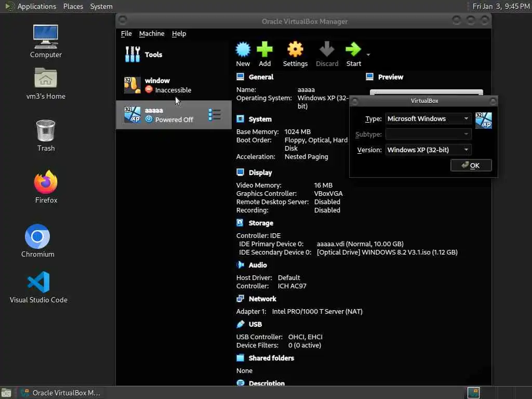This screenshot has width=532, height=399.
Task: Click the XP OS icon in popup
Action: click(x=484, y=121)
